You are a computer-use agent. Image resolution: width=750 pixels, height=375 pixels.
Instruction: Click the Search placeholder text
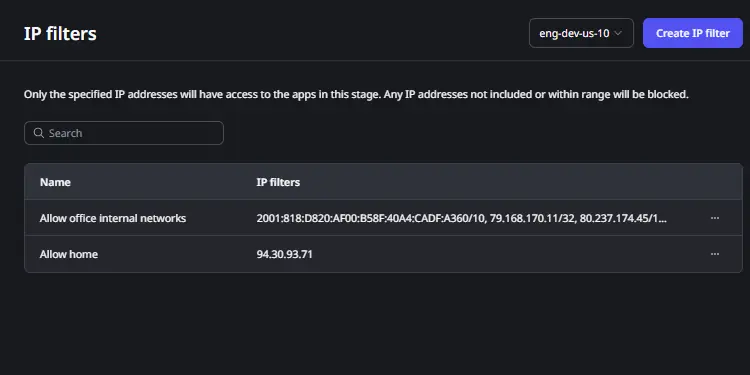[66, 133]
